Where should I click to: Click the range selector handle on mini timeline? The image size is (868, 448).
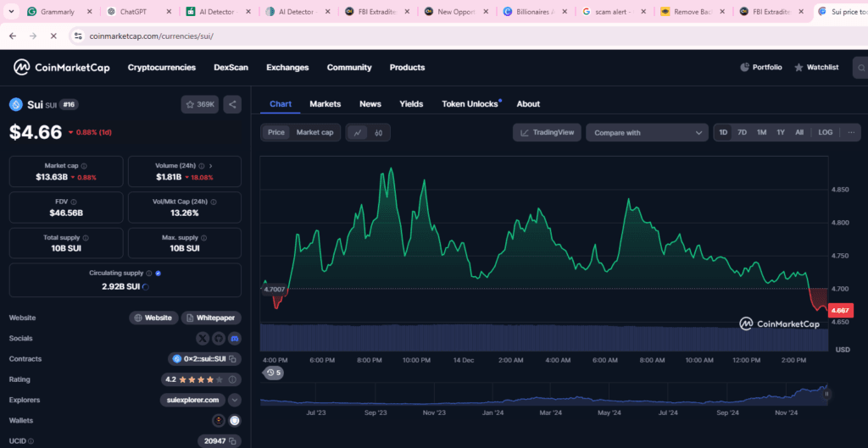pyautogui.click(x=826, y=395)
